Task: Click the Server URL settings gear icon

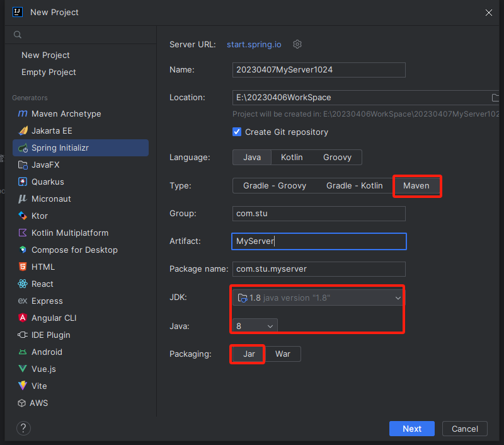Action: (298, 45)
